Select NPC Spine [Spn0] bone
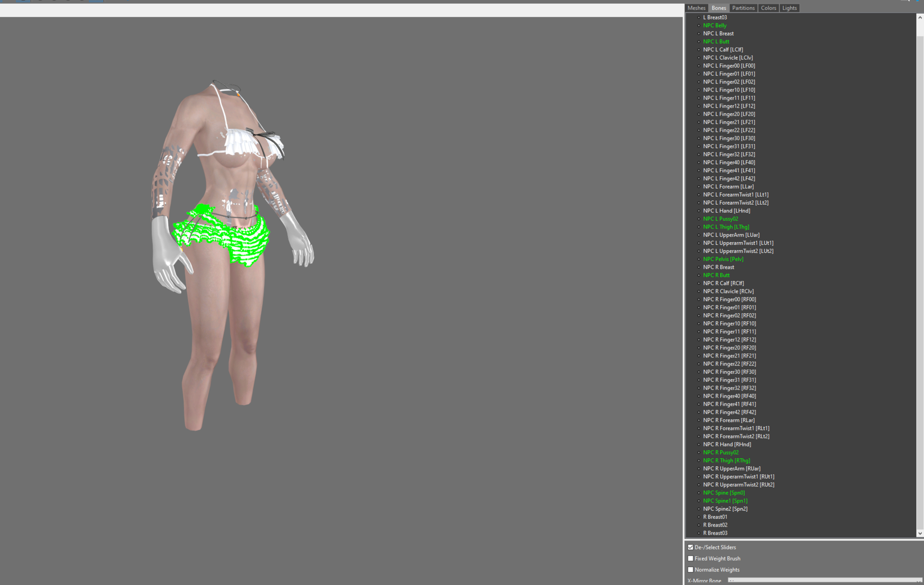Image resolution: width=924 pixels, height=585 pixels. [724, 493]
